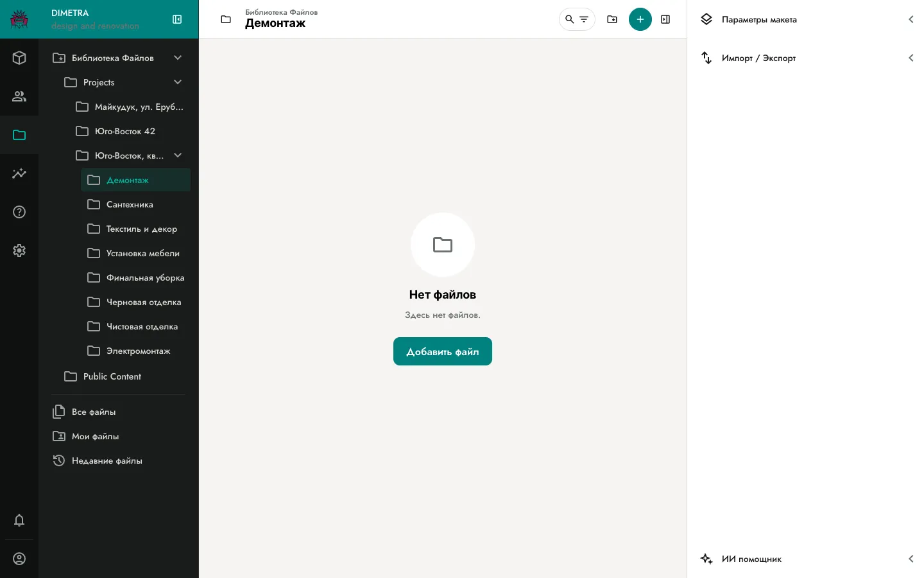Toggle the right side panel icon
The width and height of the screenshot is (924, 578).
[x=665, y=19]
